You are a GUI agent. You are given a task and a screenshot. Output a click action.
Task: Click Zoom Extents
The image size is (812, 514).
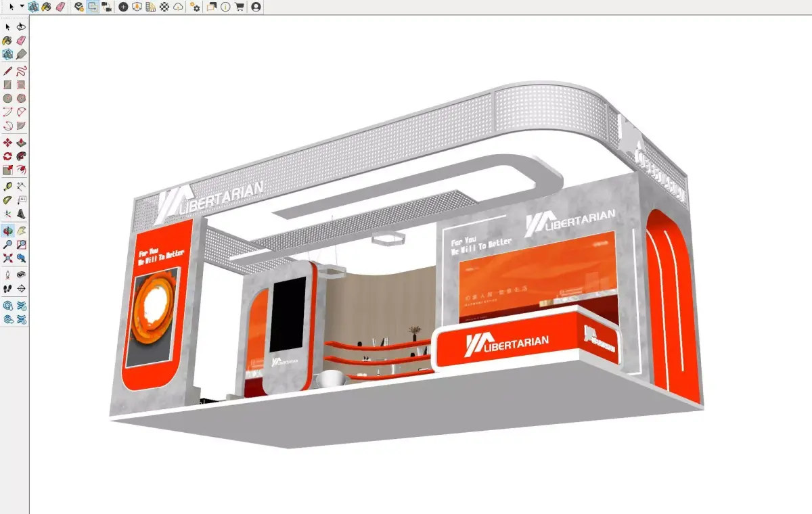click(x=7, y=258)
